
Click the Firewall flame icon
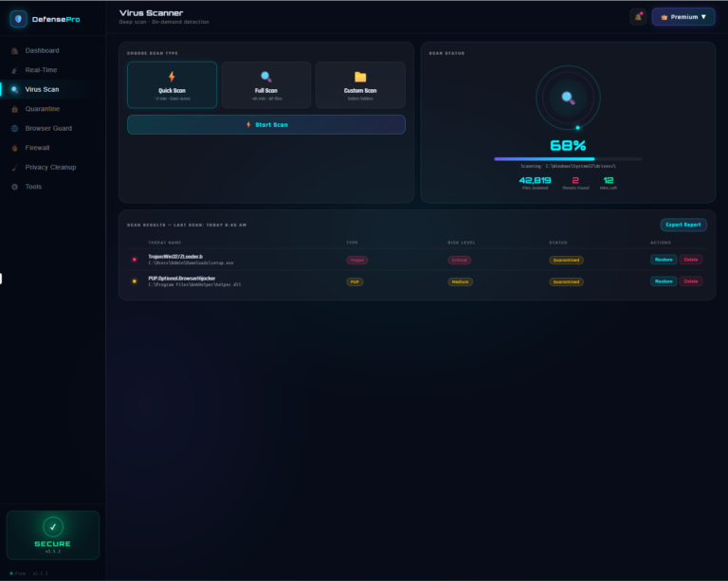point(15,148)
